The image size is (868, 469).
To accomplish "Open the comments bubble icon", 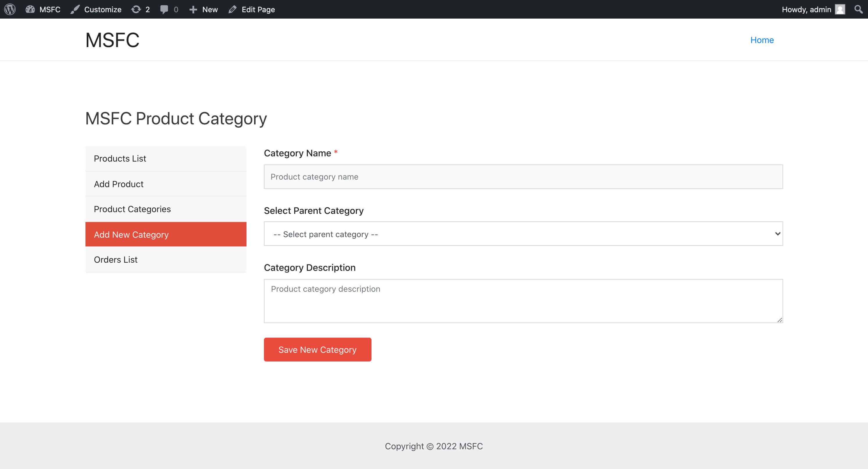I will click(164, 9).
